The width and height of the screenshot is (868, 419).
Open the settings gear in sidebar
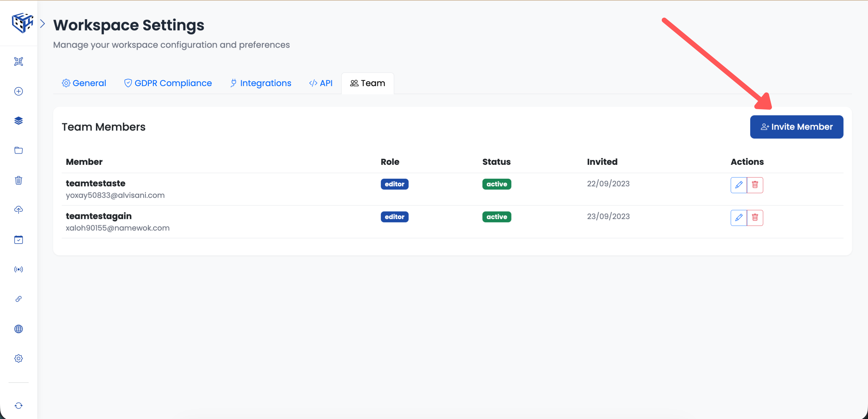(19, 358)
